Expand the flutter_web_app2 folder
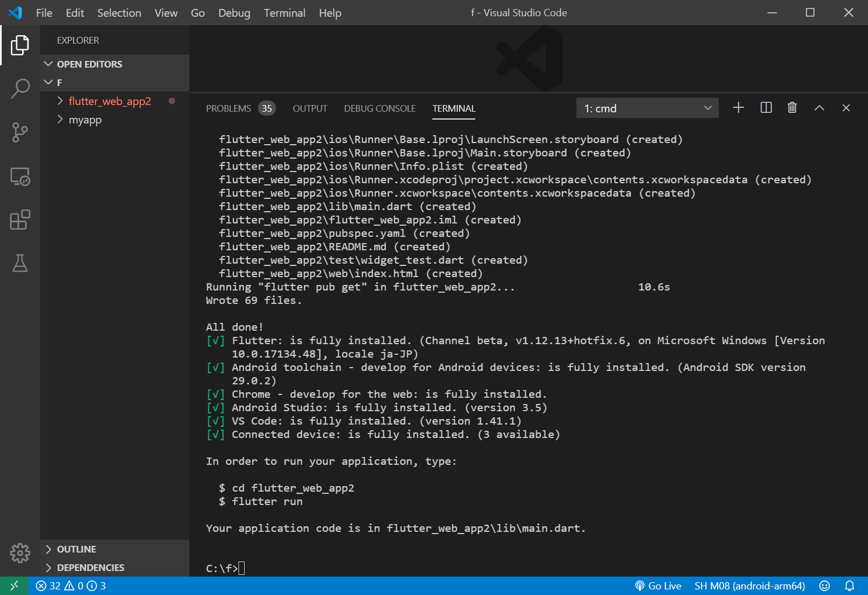 click(x=115, y=101)
